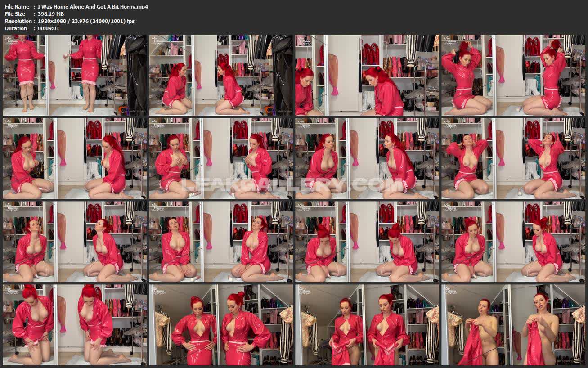Open the first thumbnail in the bottom row

pyautogui.click(x=75, y=325)
